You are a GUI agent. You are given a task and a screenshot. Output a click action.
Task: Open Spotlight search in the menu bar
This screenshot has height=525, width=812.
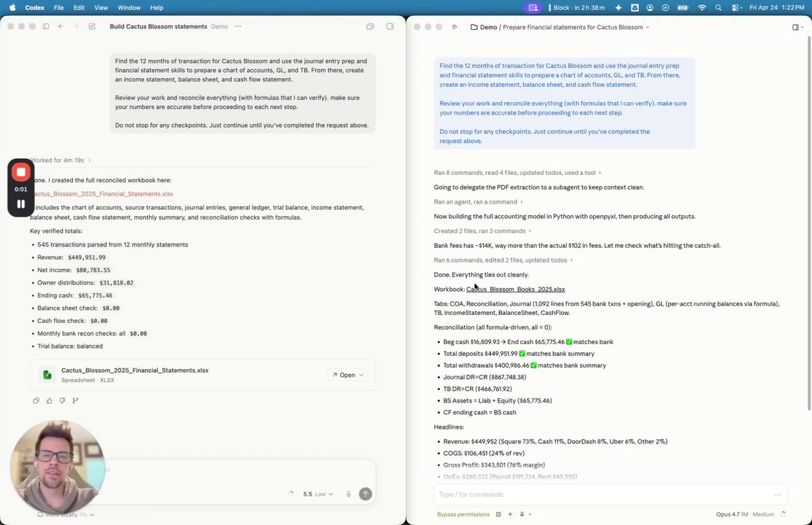[719, 8]
